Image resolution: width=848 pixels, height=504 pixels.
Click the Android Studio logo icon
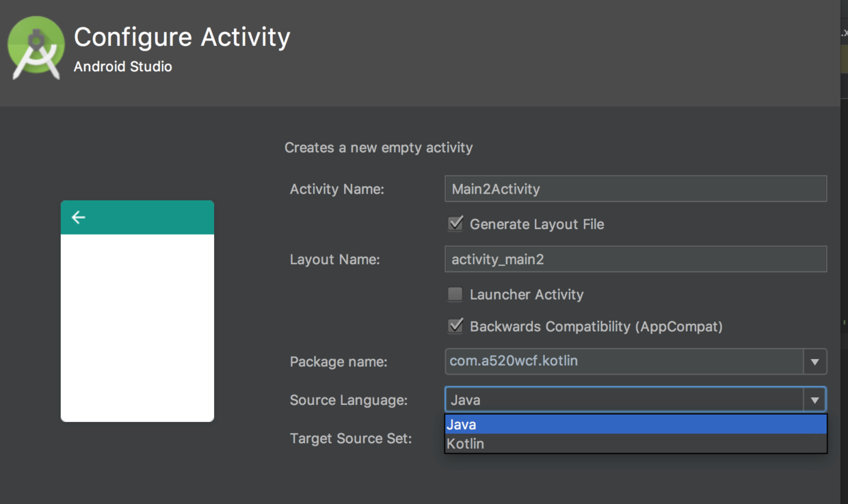pos(36,48)
